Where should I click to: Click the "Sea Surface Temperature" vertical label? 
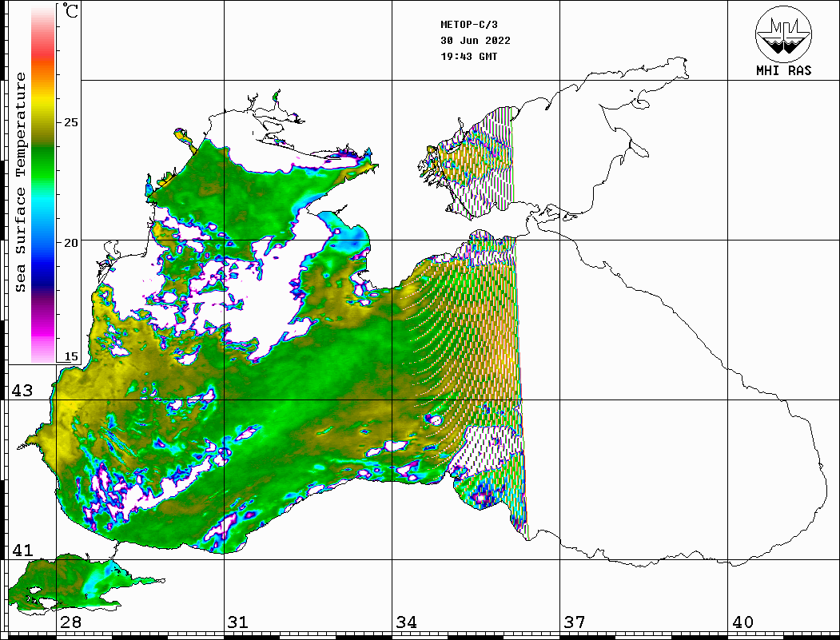click(x=20, y=182)
